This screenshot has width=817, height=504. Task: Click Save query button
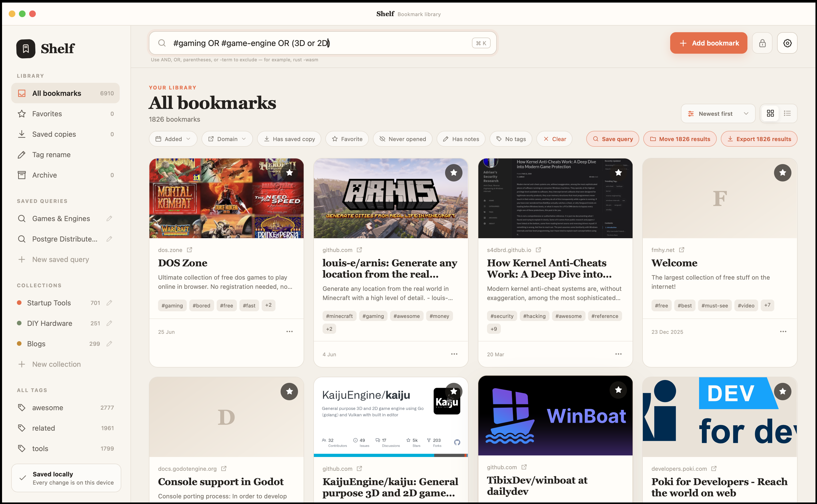click(613, 139)
